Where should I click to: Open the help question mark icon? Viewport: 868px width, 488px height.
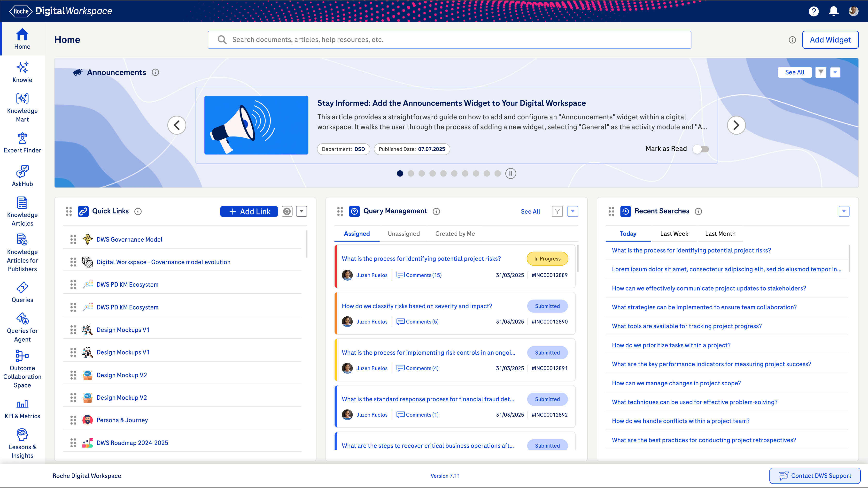pyautogui.click(x=814, y=11)
